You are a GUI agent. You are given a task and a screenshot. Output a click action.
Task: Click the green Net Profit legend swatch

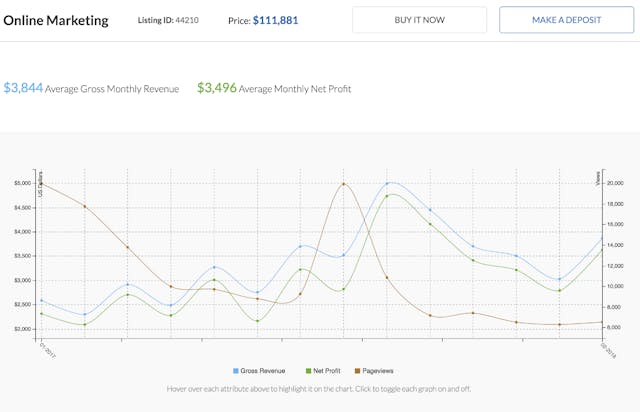pos(308,371)
